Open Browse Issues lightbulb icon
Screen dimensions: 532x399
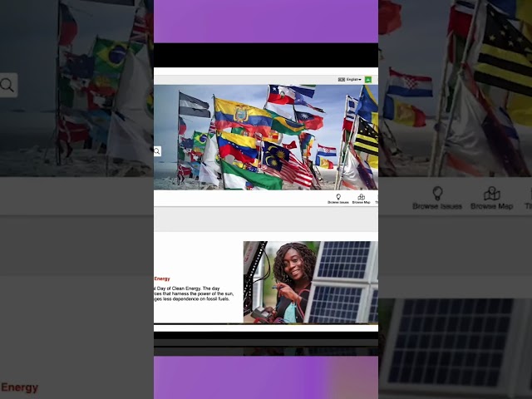338,199
